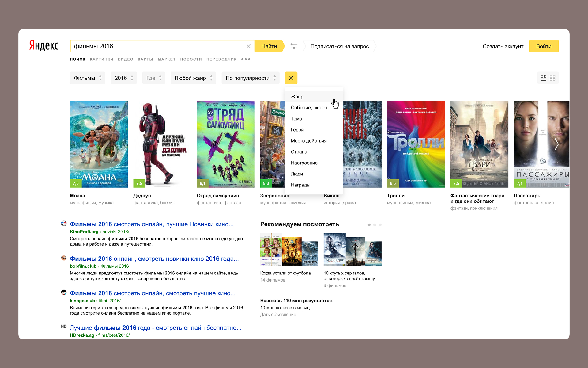Select Место действия in the filter menu

pyautogui.click(x=314, y=141)
